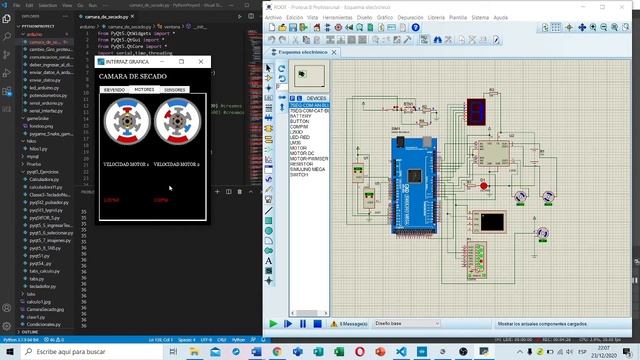Open the Proteus home page icon
This screenshot has height=360, width=640.
[317, 27]
